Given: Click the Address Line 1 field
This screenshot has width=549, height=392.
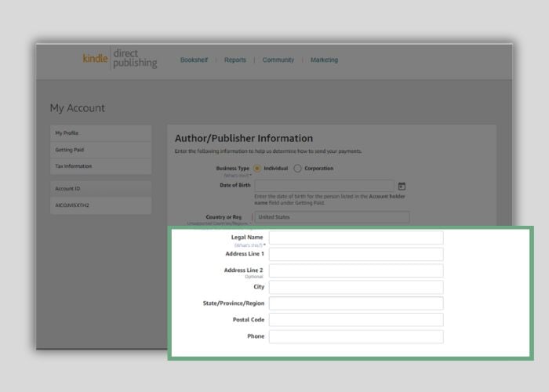Looking at the screenshot, I should (356, 254).
